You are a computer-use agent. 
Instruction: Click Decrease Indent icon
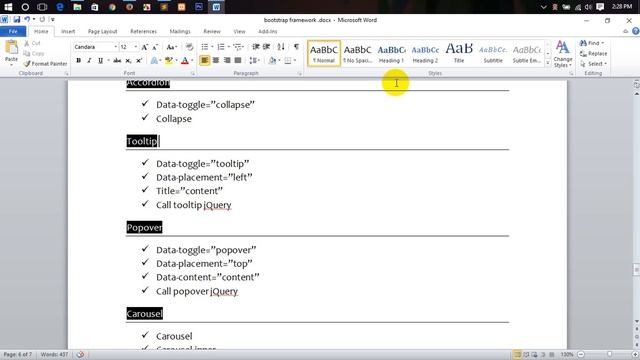[x=256, y=47]
